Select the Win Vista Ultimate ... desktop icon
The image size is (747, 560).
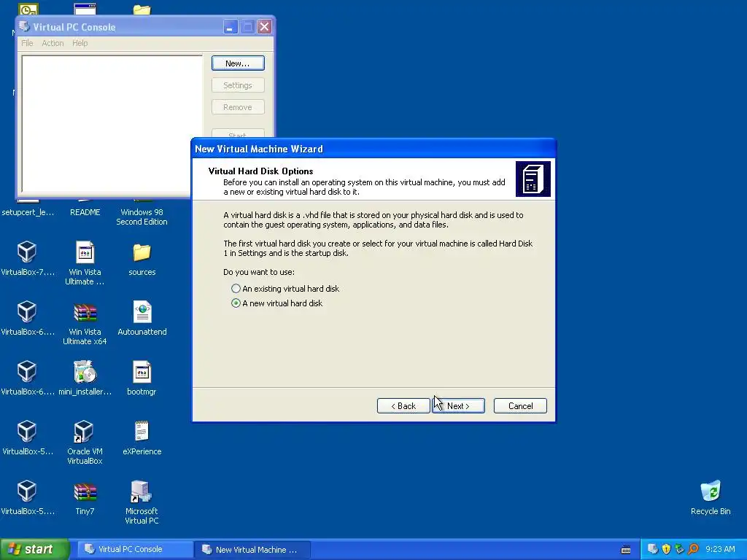[85, 262]
